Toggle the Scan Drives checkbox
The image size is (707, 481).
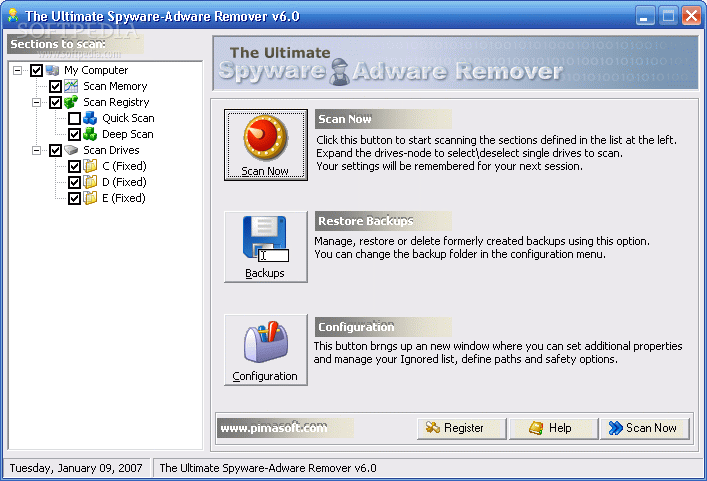point(55,150)
